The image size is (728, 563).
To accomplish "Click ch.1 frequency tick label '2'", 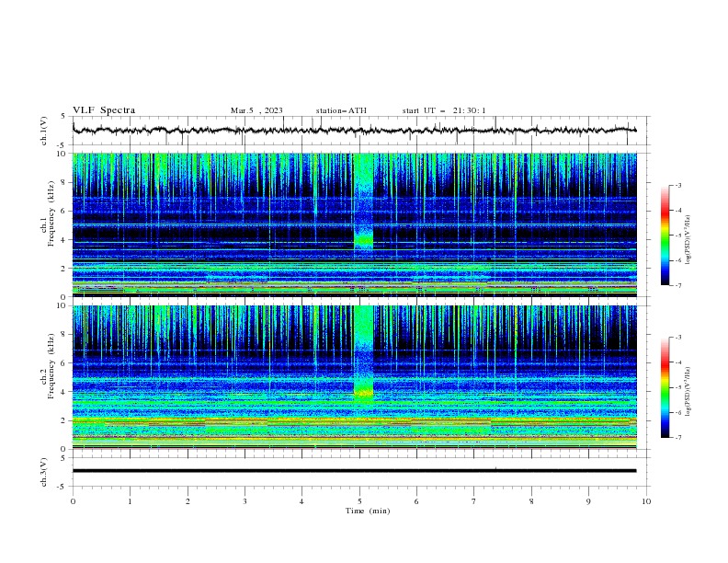I will point(65,269).
